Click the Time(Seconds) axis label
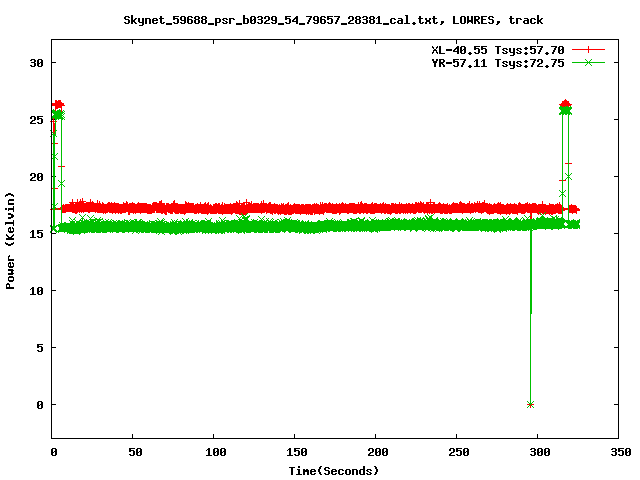The height and width of the screenshot is (480, 640). tap(333, 471)
